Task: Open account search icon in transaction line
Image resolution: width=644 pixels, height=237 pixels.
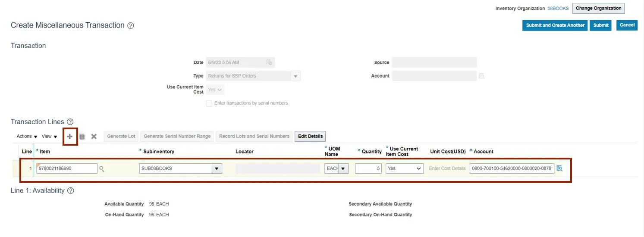Action: (559, 168)
